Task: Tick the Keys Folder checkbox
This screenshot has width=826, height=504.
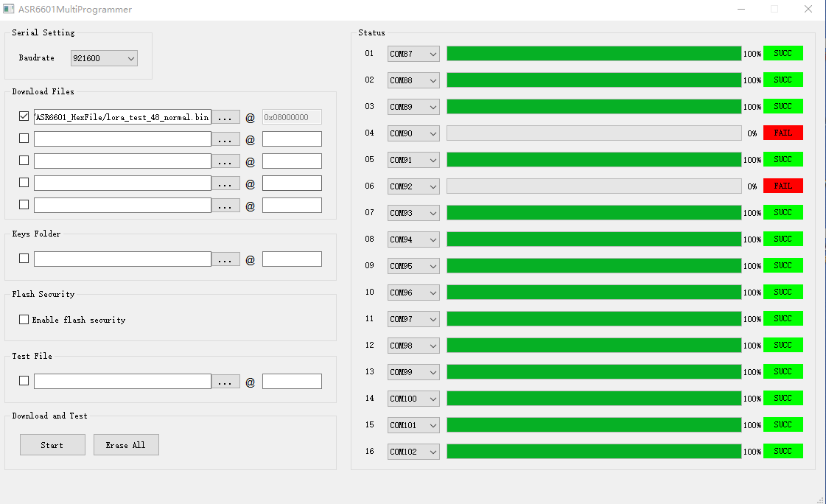Action: pos(24,259)
